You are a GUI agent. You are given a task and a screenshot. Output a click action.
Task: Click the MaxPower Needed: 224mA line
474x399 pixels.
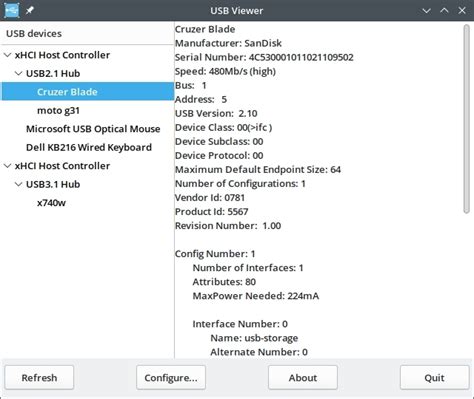[x=256, y=296]
